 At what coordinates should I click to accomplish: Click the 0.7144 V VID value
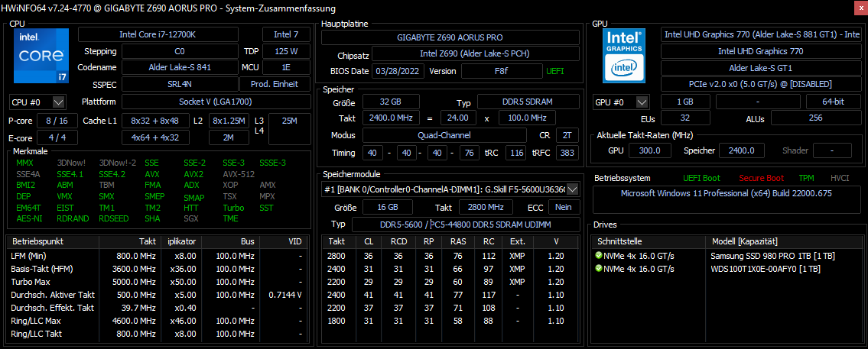[284, 295]
